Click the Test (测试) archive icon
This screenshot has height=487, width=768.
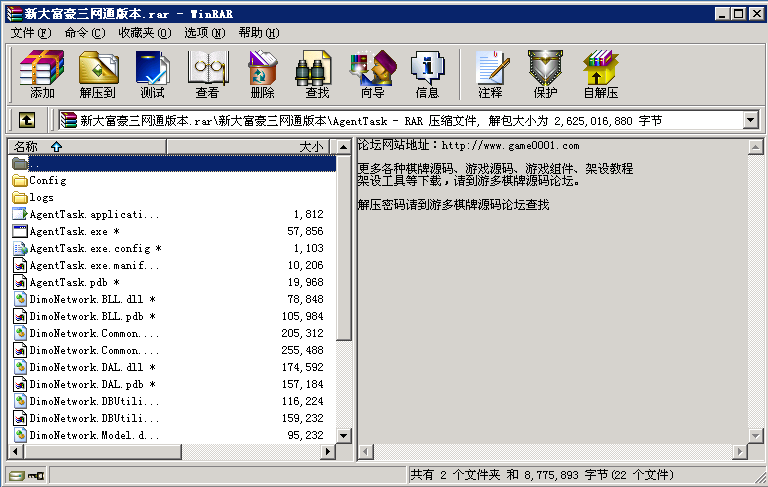[152, 74]
